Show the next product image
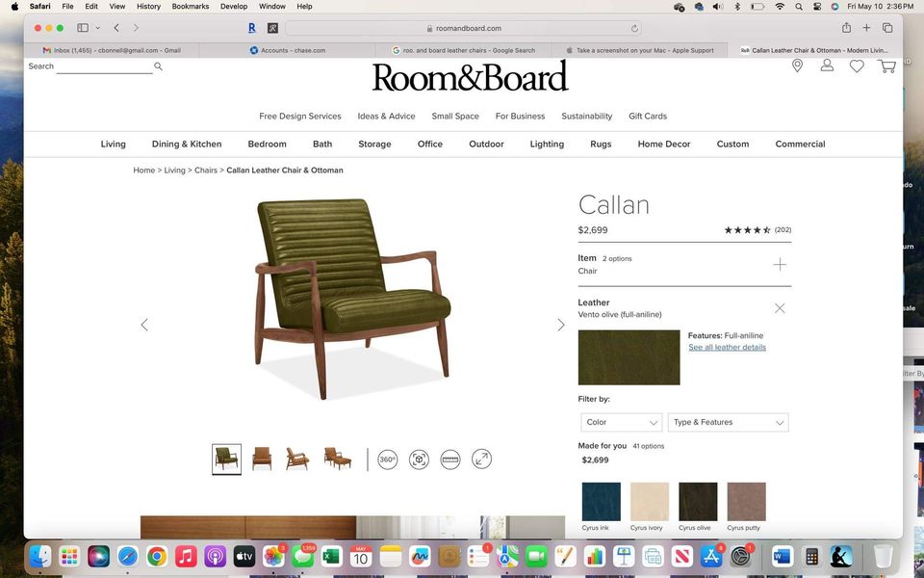 click(x=561, y=325)
